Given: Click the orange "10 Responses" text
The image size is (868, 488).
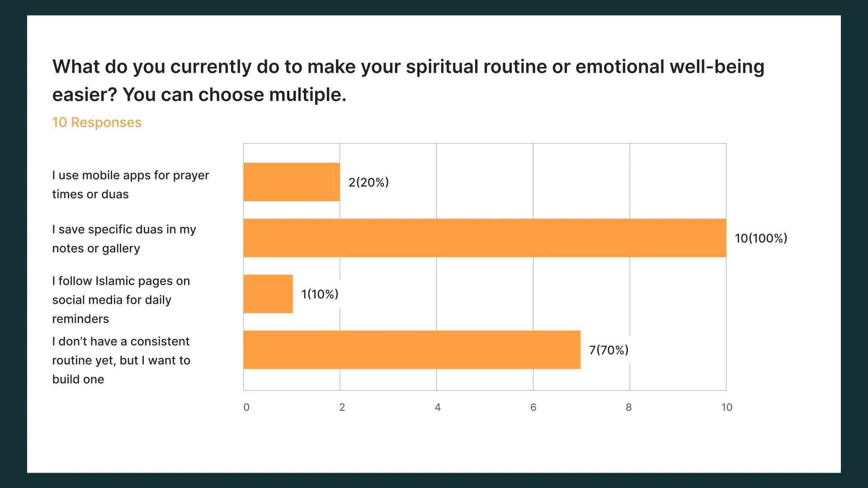Looking at the screenshot, I should (x=97, y=122).
